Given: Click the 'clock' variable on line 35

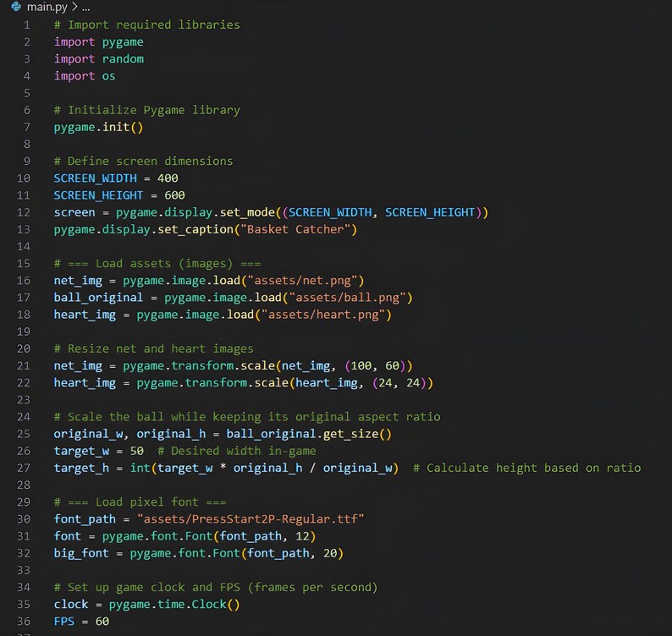Looking at the screenshot, I should pyautogui.click(x=71, y=605).
